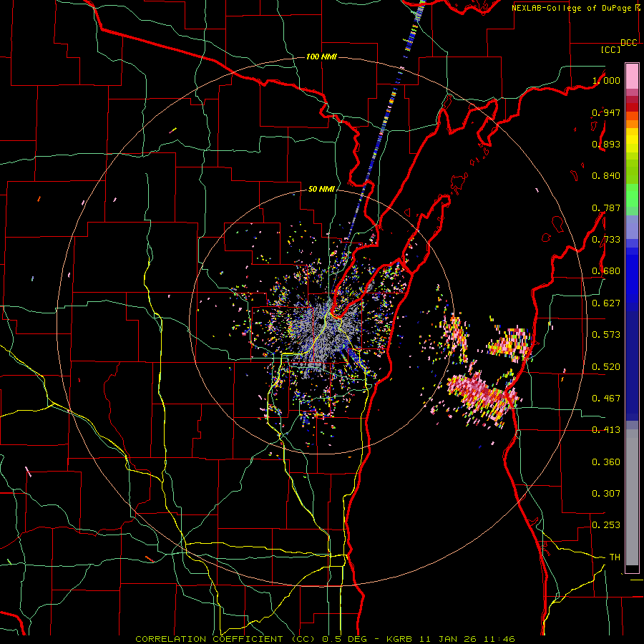Click the KGRB station identifier in caption
Image resolution: width=644 pixels, height=644 pixels.
point(401,639)
